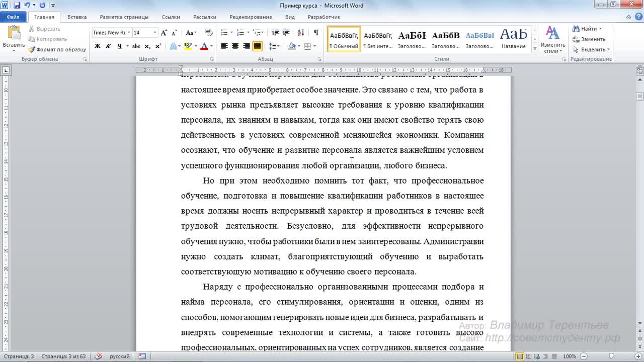The height and width of the screenshot is (362, 644).
Task: Align text right
Action: tap(246, 46)
